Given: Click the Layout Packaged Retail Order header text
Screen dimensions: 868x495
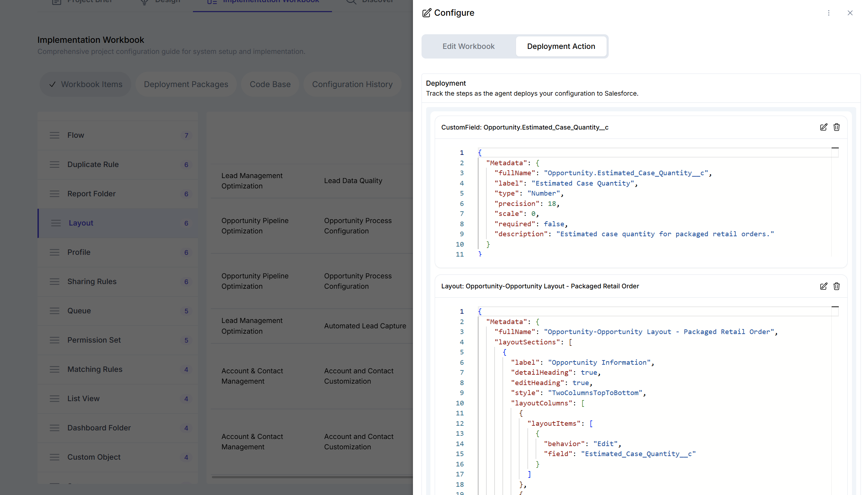Looking at the screenshot, I should (540, 286).
